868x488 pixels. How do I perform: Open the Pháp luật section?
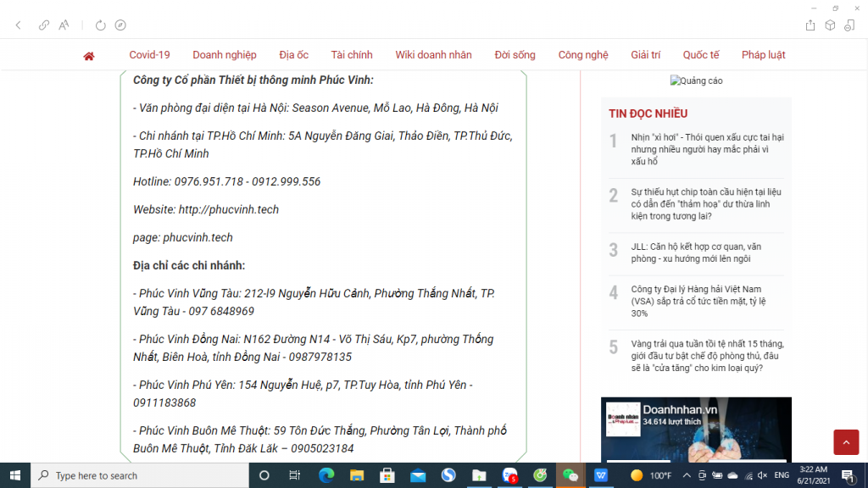[764, 55]
